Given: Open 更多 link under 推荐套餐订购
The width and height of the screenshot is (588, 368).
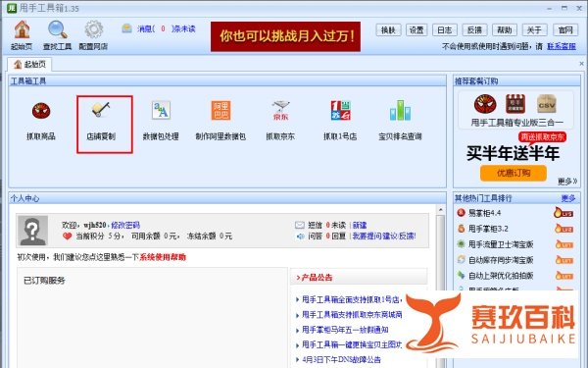Looking at the screenshot, I should pyautogui.click(x=567, y=182).
